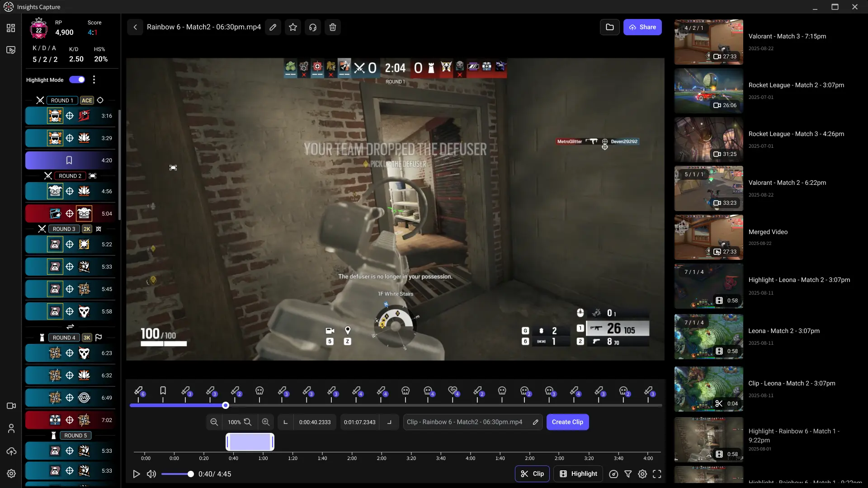Select the clip range block on the timeline
The height and width of the screenshot is (488, 868).
click(x=250, y=442)
